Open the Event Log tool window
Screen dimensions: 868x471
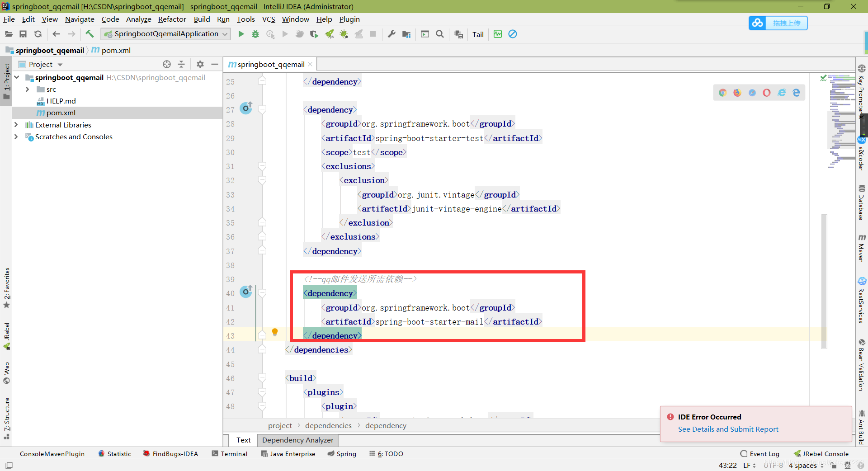[x=760, y=453]
